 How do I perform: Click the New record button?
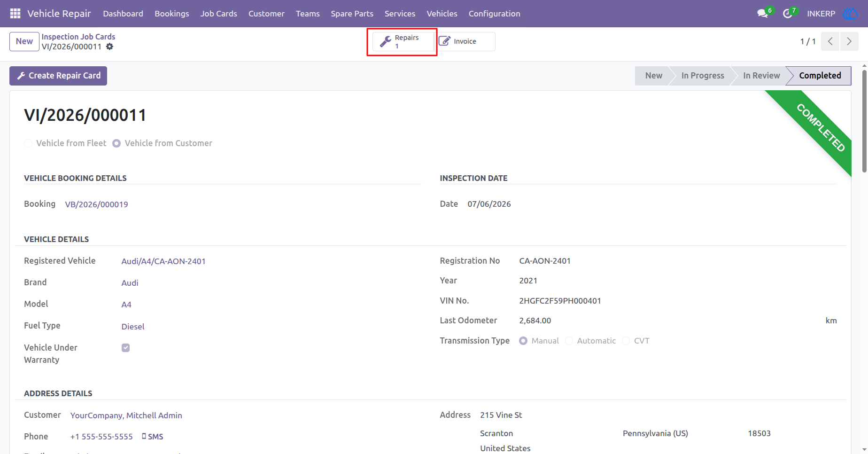click(24, 41)
